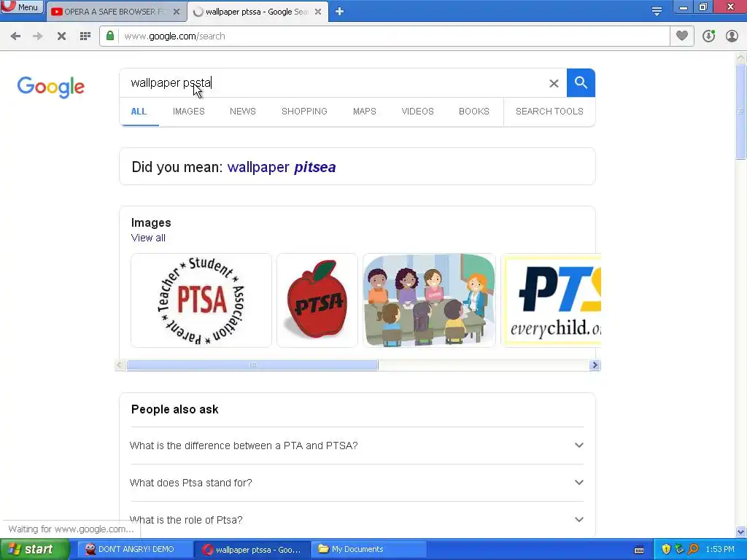Click the green arrow tray icon
The width and height of the screenshot is (747, 560).
[x=679, y=550]
